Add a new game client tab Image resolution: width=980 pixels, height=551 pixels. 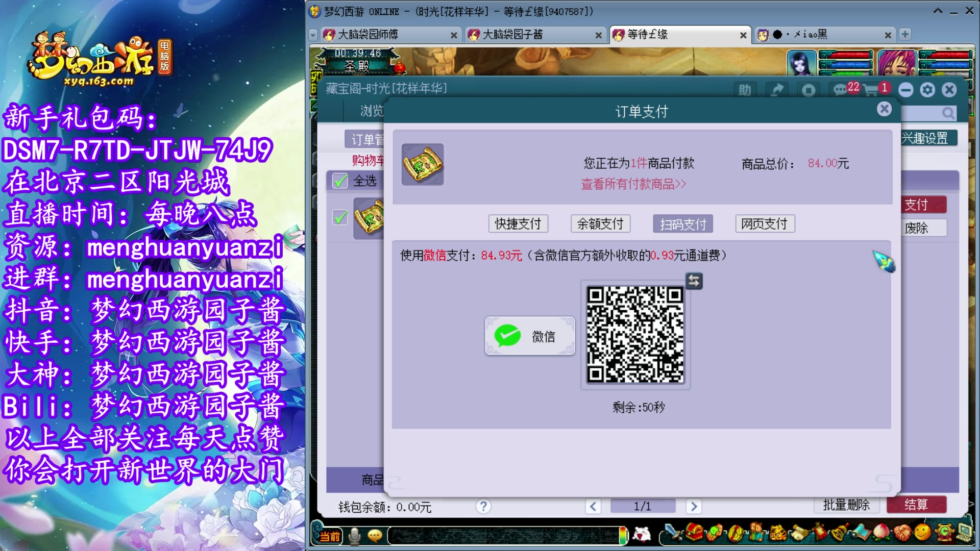[x=905, y=34]
